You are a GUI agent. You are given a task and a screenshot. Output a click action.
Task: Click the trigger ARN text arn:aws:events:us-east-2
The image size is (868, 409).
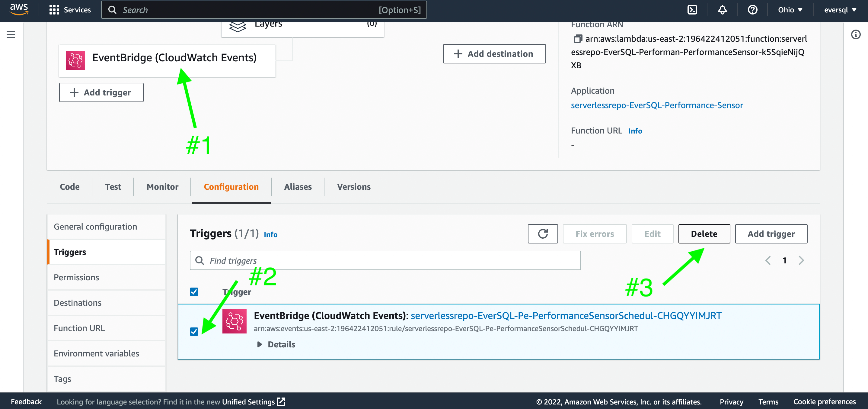point(446,328)
